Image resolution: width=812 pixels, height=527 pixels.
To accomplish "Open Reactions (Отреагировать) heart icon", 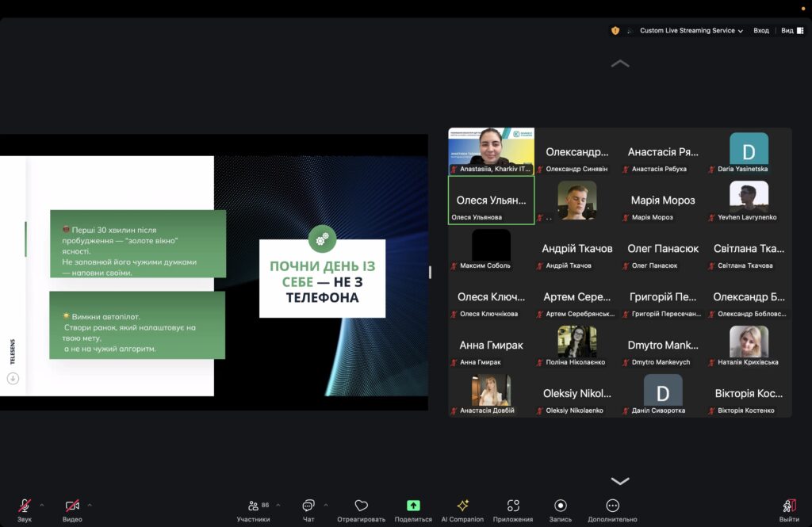I will tap(361, 506).
